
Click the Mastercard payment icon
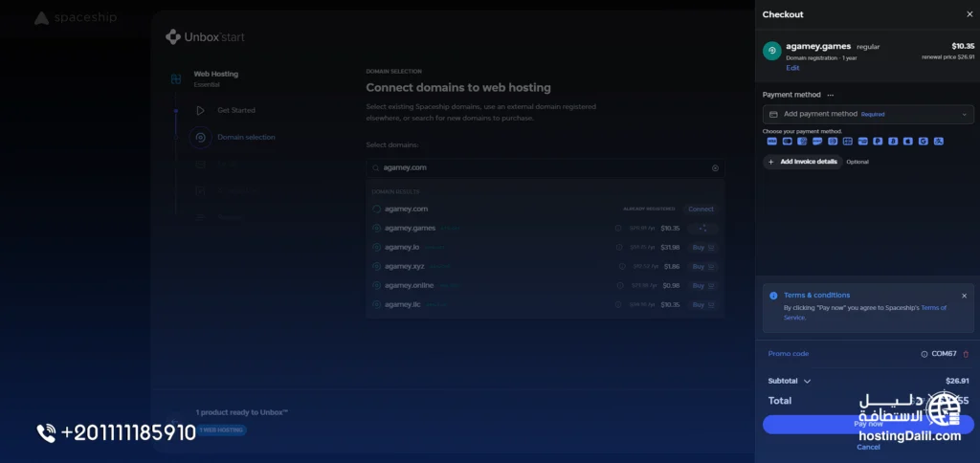coord(788,142)
